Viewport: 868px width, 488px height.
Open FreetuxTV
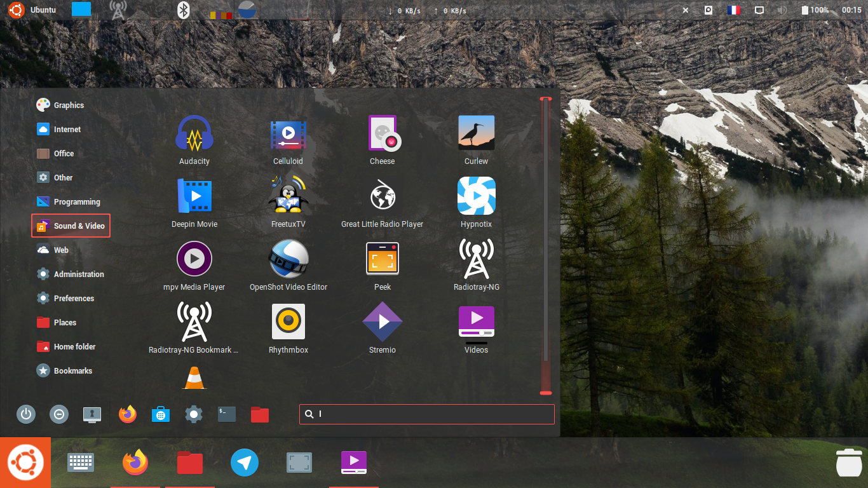coord(288,203)
